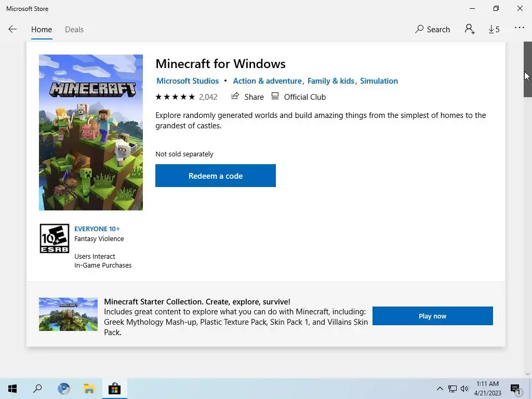Open the Action Center notifications icon
The height and width of the screenshot is (399, 532).
[516, 389]
